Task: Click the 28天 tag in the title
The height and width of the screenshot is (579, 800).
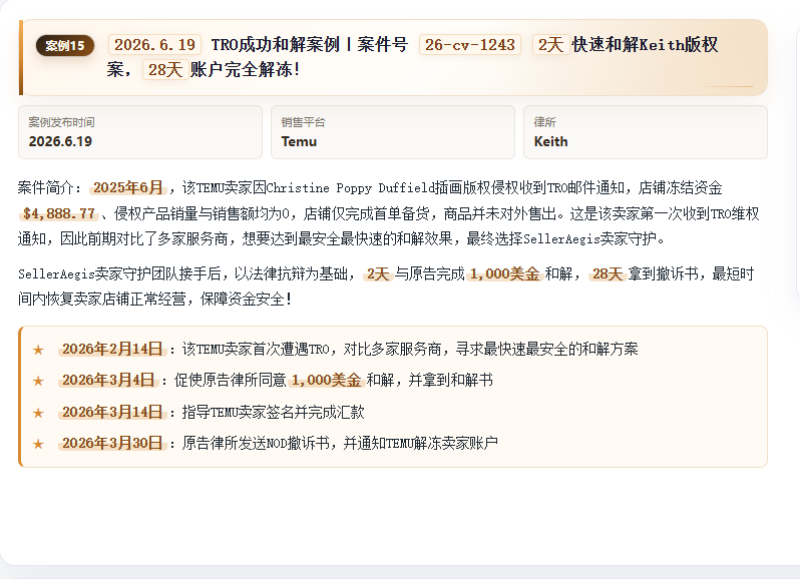Action: click(x=165, y=70)
